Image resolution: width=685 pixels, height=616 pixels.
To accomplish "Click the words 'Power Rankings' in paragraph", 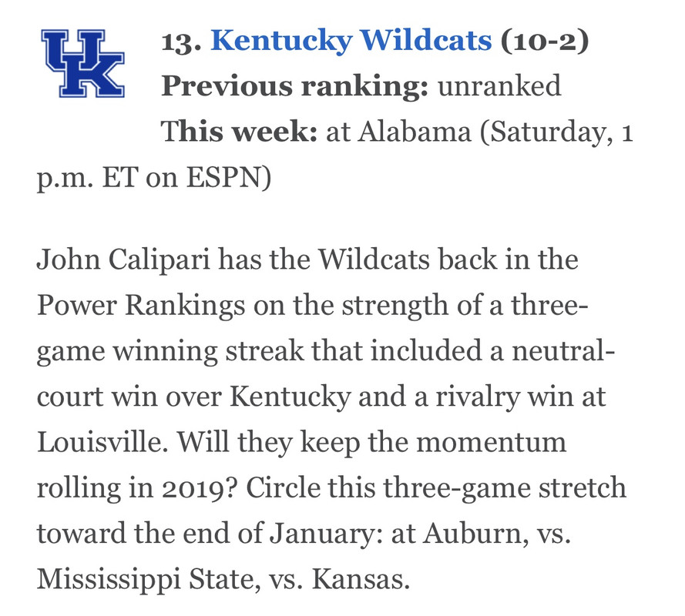I will [x=141, y=306].
